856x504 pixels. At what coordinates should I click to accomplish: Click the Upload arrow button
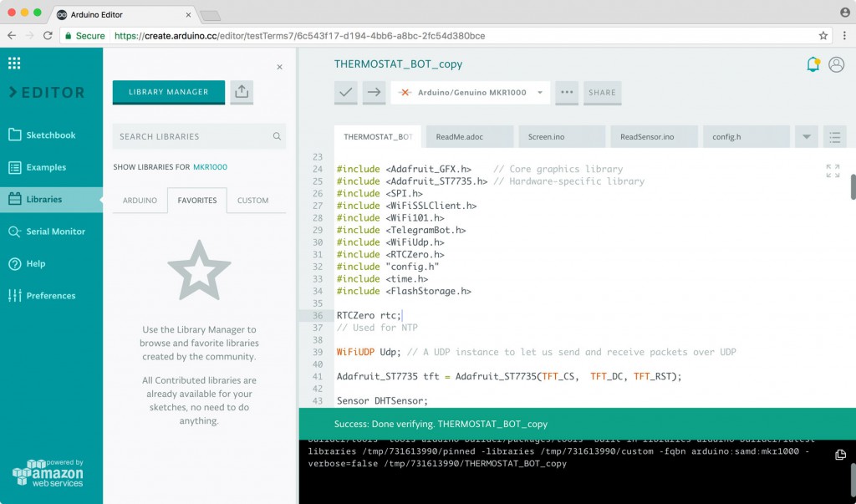pos(374,93)
